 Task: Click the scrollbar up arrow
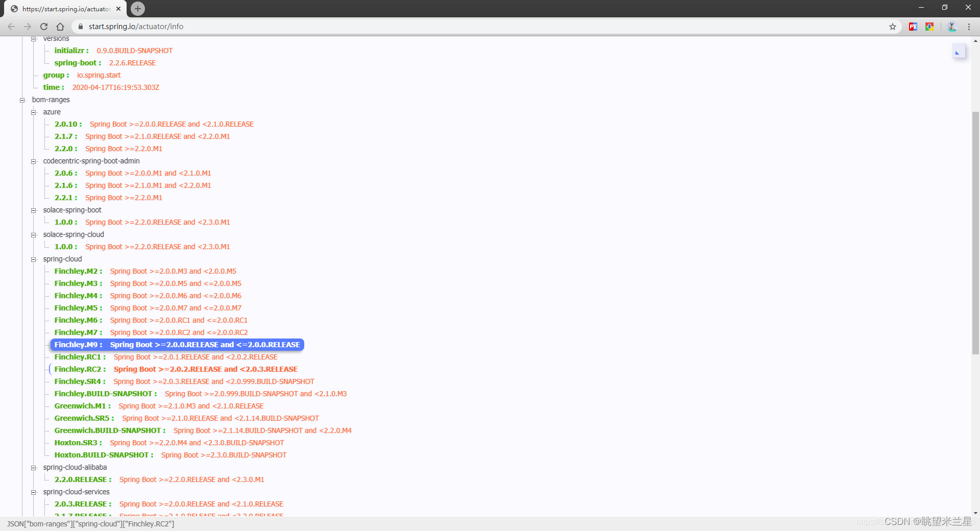point(975,40)
